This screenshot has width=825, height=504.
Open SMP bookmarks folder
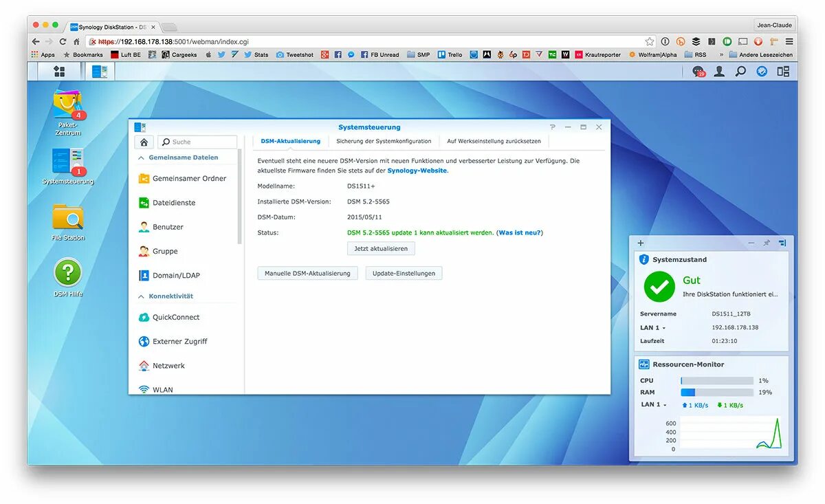pos(419,54)
